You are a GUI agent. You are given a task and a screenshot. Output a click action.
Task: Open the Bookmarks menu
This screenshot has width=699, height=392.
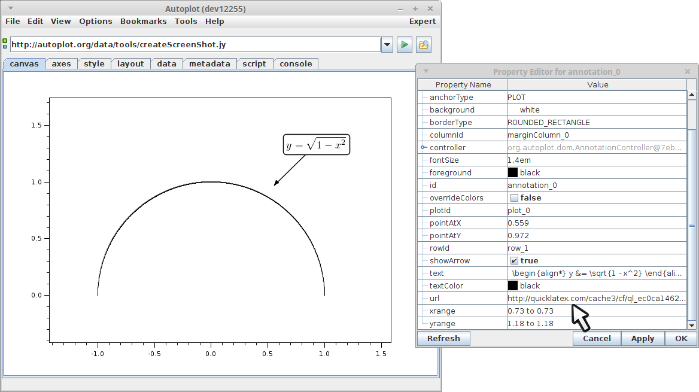pyautogui.click(x=143, y=21)
